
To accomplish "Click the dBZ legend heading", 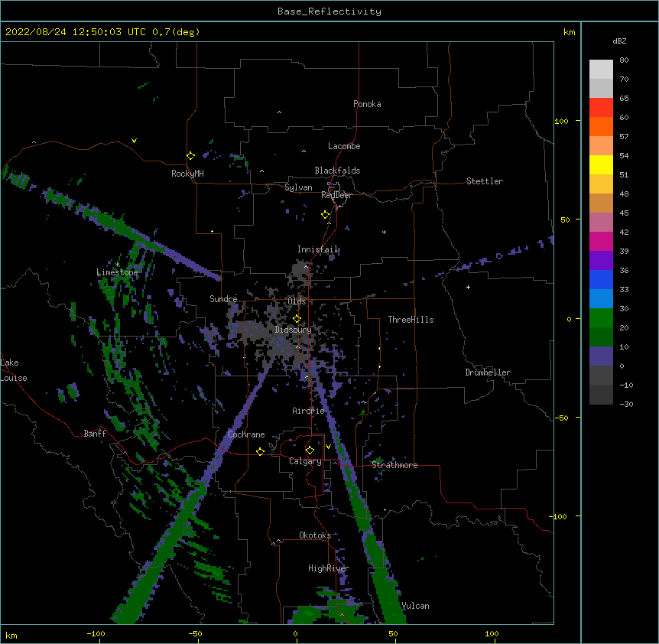I will pyautogui.click(x=619, y=41).
